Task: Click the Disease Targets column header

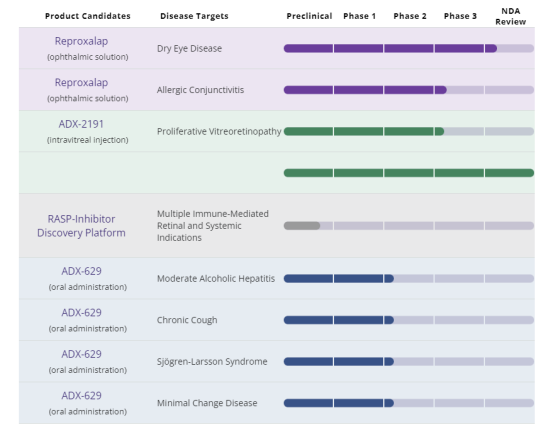Action: [x=194, y=16]
